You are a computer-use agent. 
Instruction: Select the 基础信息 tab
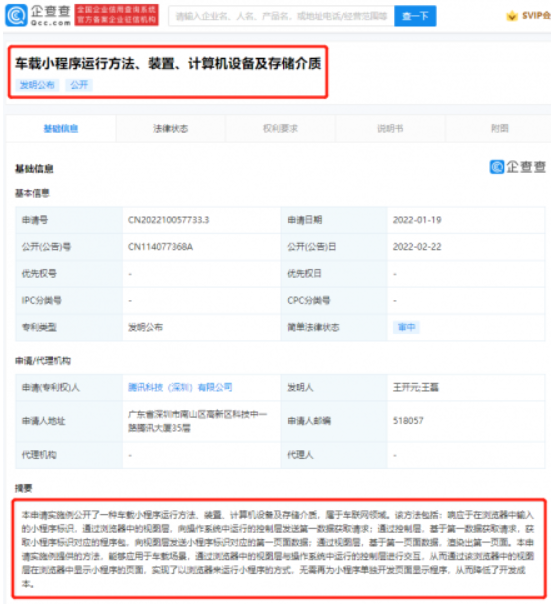click(x=60, y=129)
